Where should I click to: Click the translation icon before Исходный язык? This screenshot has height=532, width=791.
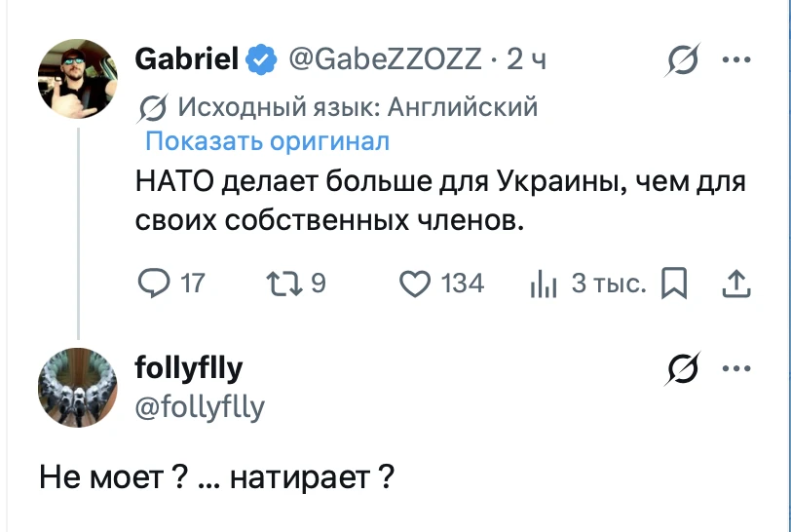pos(152,107)
